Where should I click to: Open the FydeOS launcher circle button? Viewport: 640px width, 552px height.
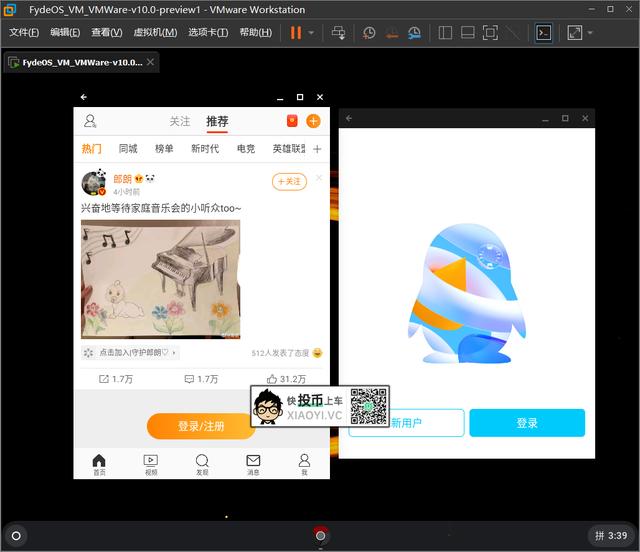pyautogui.click(x=16, y=536)
